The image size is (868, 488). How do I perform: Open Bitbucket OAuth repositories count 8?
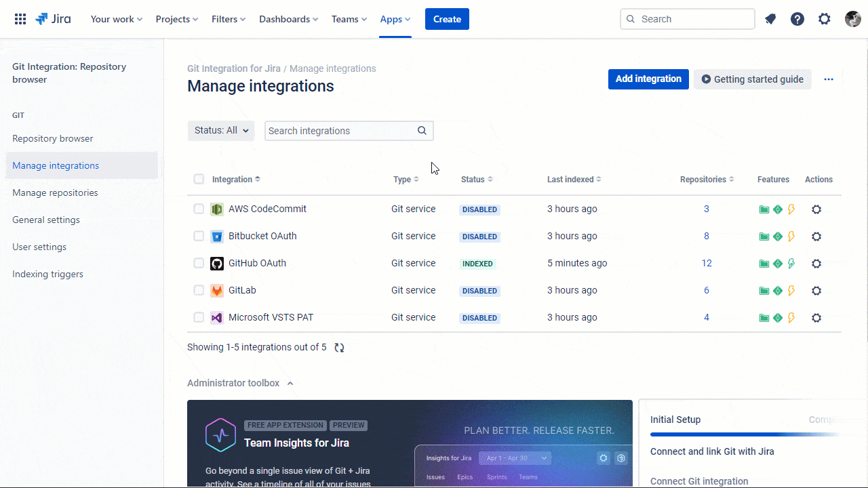click(x=707, y=236)
